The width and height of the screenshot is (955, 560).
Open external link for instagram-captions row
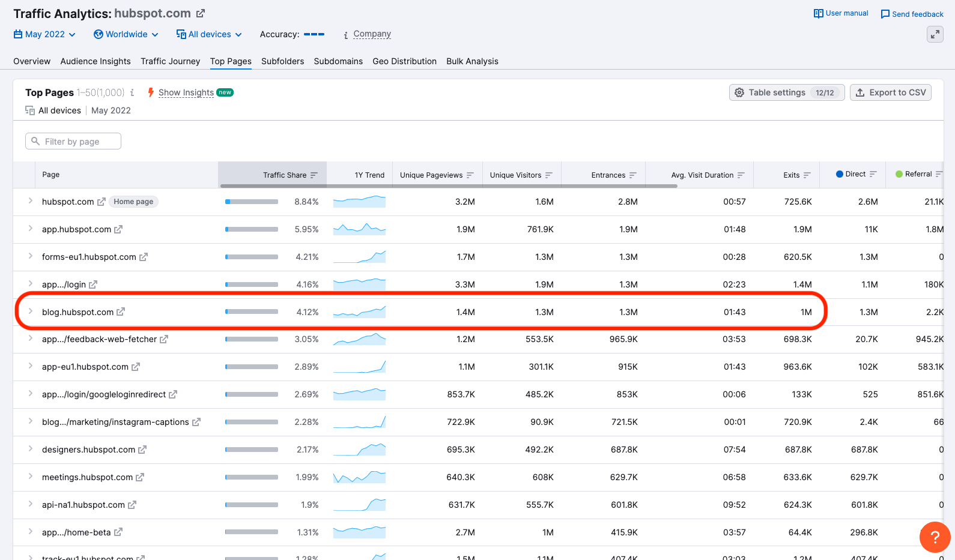coord(196,422)
